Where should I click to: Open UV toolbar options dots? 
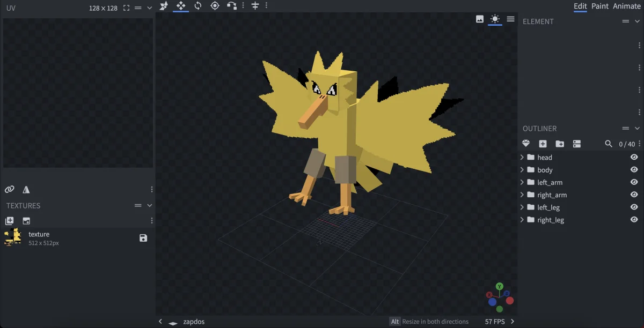click(x=152, y=189)
